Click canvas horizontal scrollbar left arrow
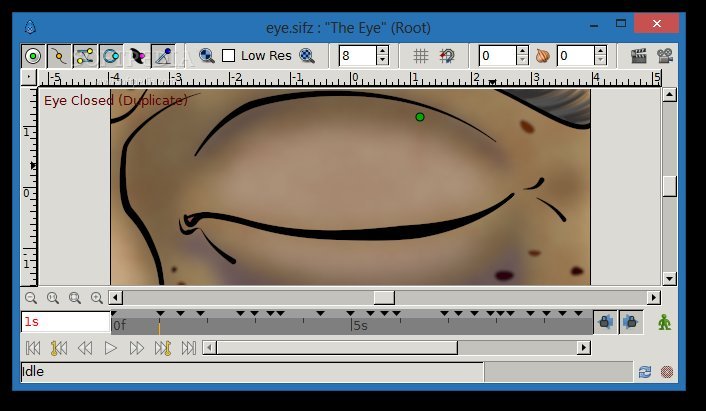The width and height of the screenshot is (706, 411). click(x=116, y=298)
